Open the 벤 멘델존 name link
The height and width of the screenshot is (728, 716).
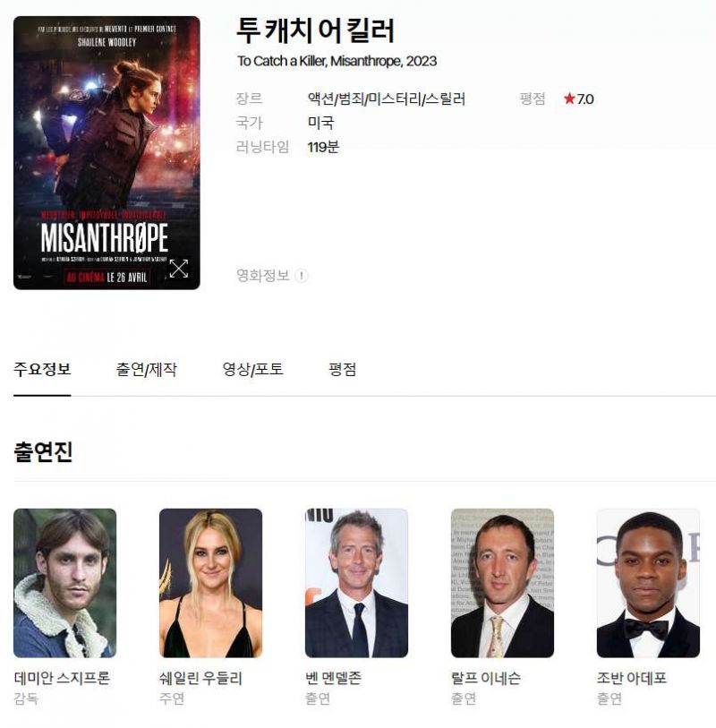333,679
